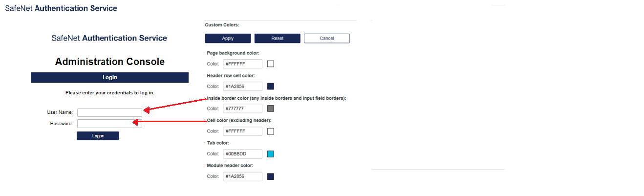Click the Apply button
Viewport: 644px width, 196px height.
pos(228,39)
